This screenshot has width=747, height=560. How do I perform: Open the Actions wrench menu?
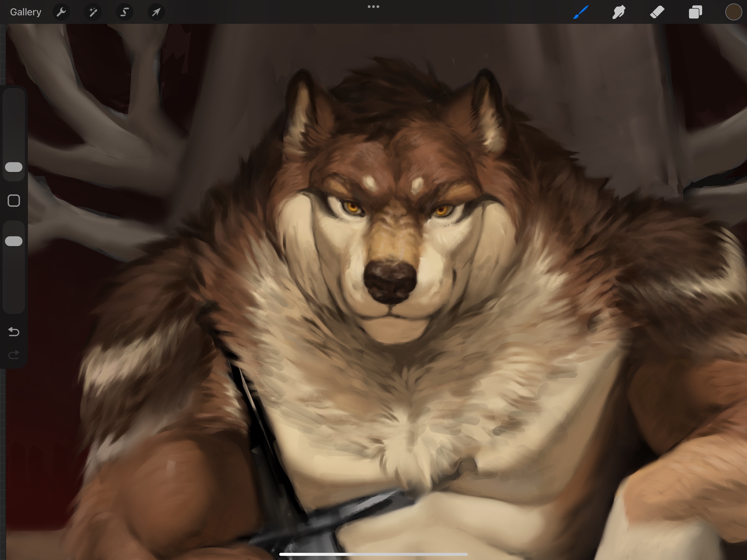[x=61, y=12]
